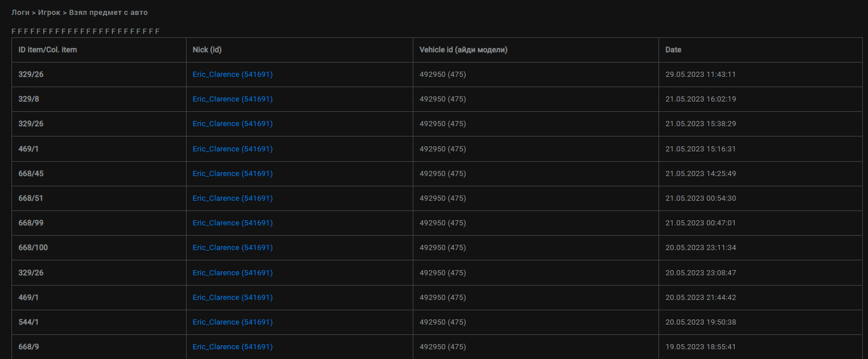This screenshot has width=868, height=359.
Task: Click the vehicle id cell in 668/100 row
Action: 443,248
